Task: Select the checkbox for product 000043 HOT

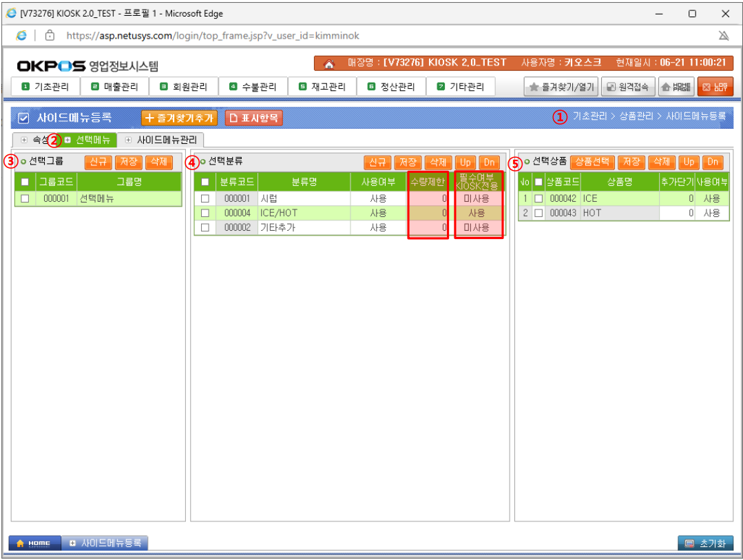Action: point(538,214)
